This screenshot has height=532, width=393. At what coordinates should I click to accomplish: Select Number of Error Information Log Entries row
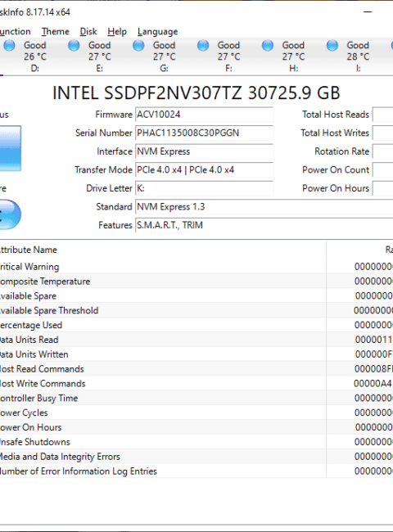(x=196, y=471)
